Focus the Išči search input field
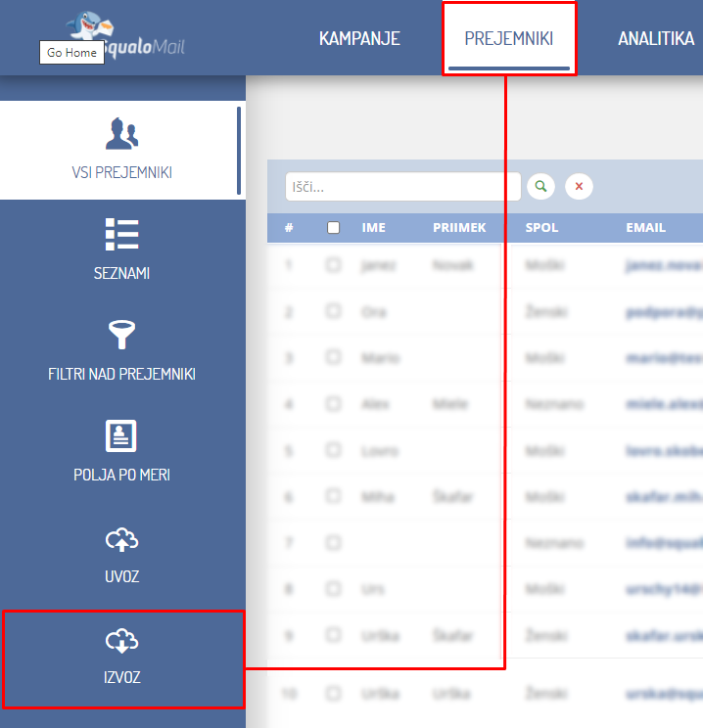This screenshot has height=728, width=703. tap(402, 186)
